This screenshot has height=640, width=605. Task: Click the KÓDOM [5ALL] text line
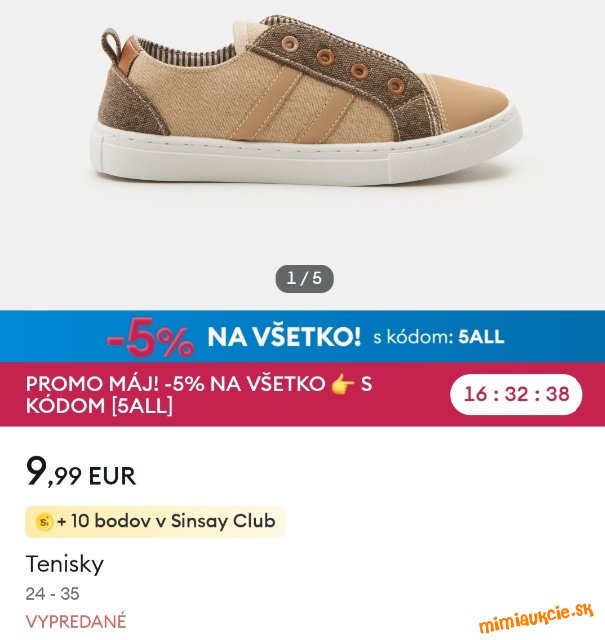(99, 406)
